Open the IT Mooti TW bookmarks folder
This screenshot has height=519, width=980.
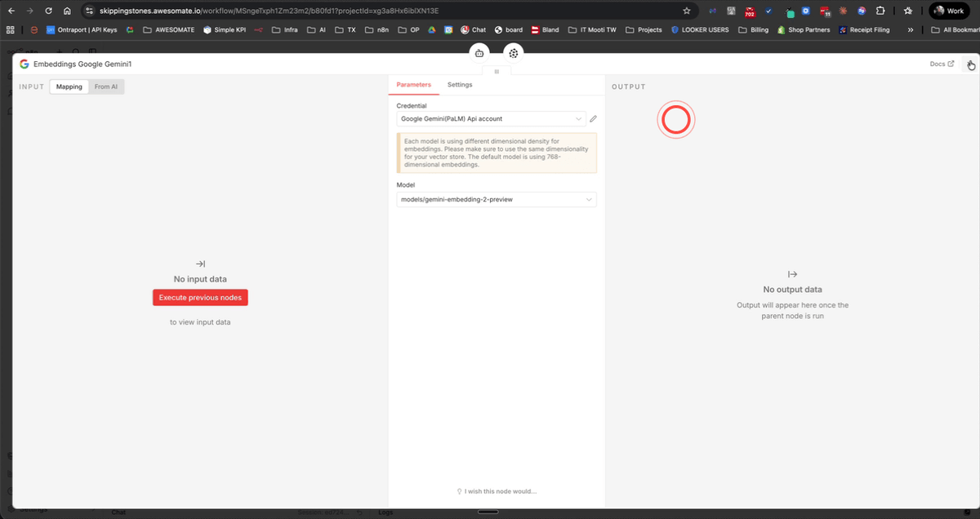591,29
